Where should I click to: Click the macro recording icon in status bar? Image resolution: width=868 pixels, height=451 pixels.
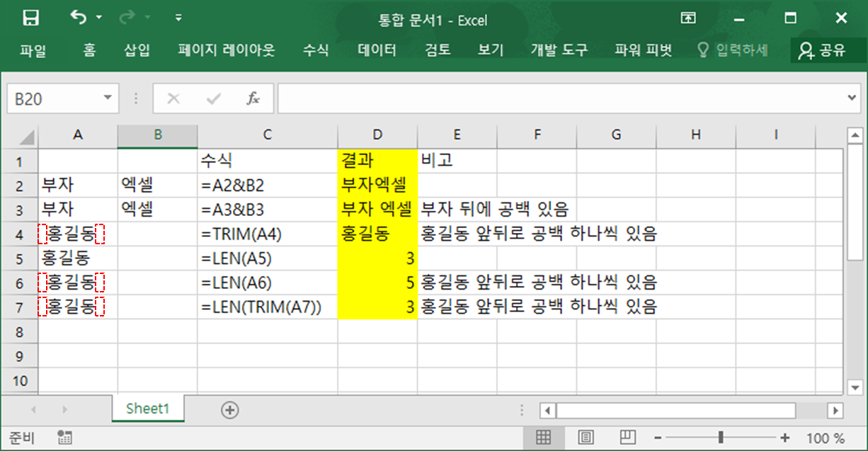pos(64,438)
